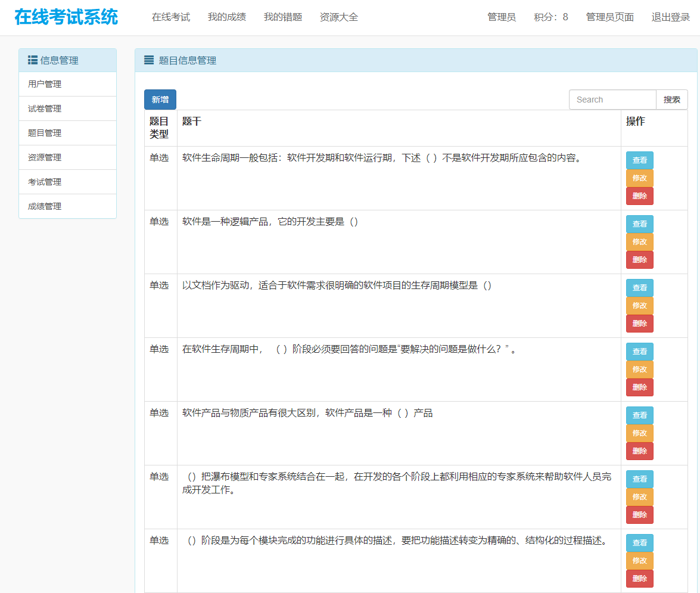This screenshot has width=700, height=593.
Task: Click 修改 on the 软件是一种逻辑产品 question
Action: pyautogui.click(x=639, y=241)
